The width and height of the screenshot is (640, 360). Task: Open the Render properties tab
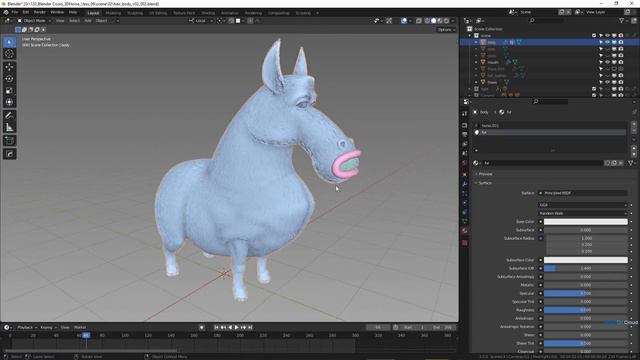pos(464,125)
